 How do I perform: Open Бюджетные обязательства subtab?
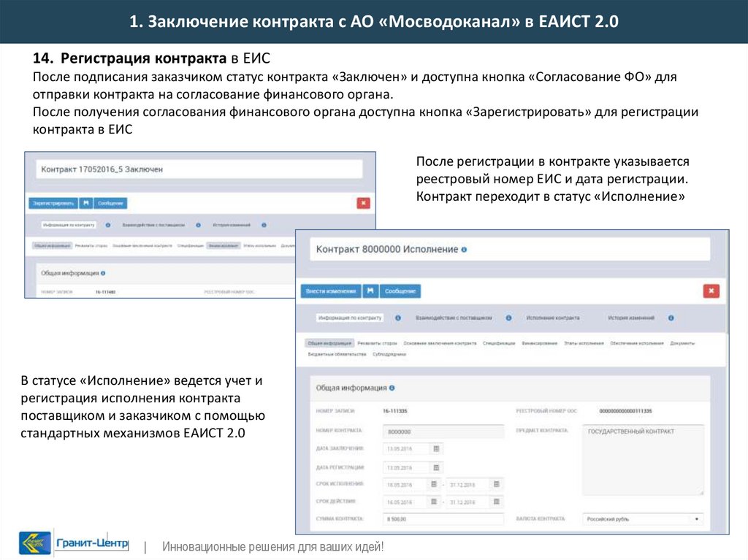tap(337, 354)
